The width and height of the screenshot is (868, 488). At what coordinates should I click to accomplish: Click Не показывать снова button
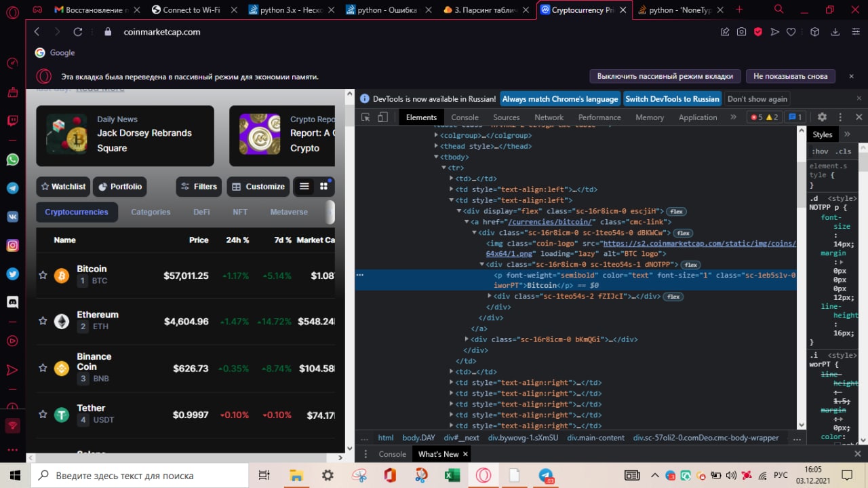[791, 76]
